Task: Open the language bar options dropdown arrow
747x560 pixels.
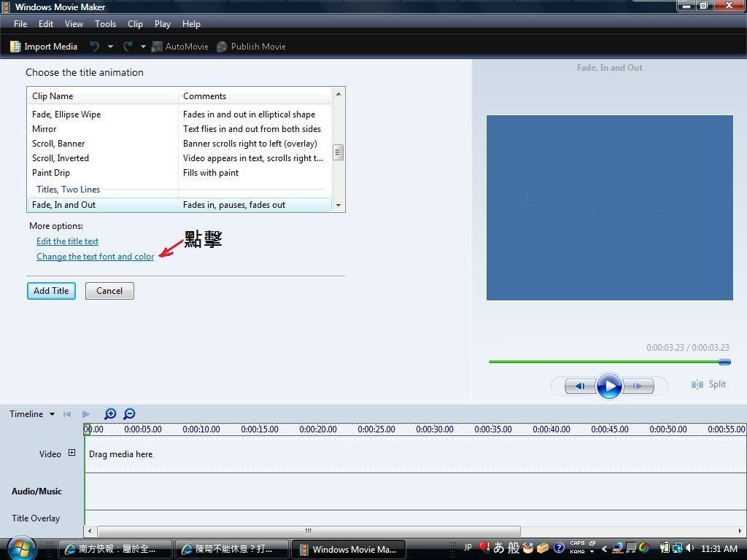Action: pyautogui.click(x=592, y=552)
